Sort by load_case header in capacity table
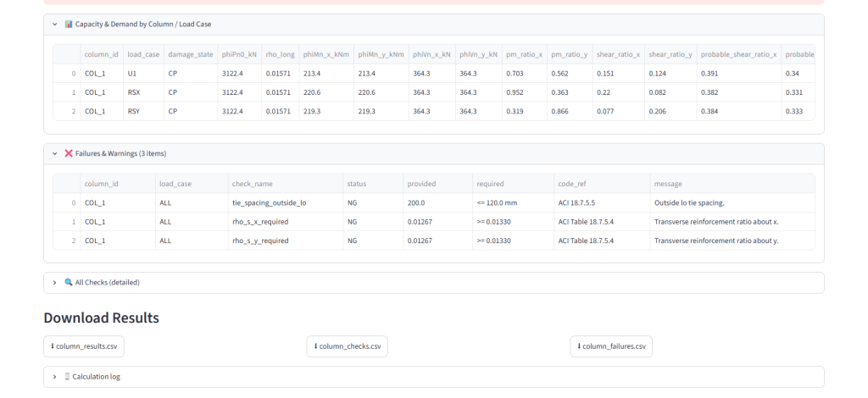The height and width of the screenshot is (398, 868). 143,55
